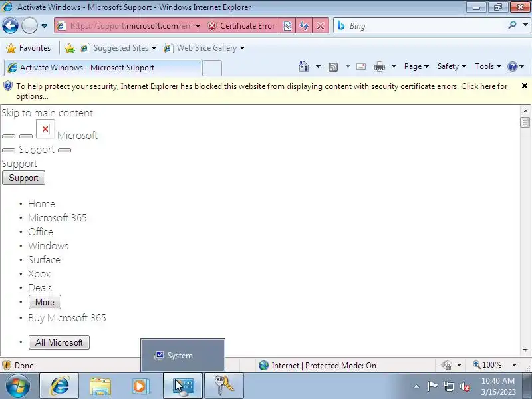Expand the address bar URL dropdown
Screen dimensions: 532x399
198,26
